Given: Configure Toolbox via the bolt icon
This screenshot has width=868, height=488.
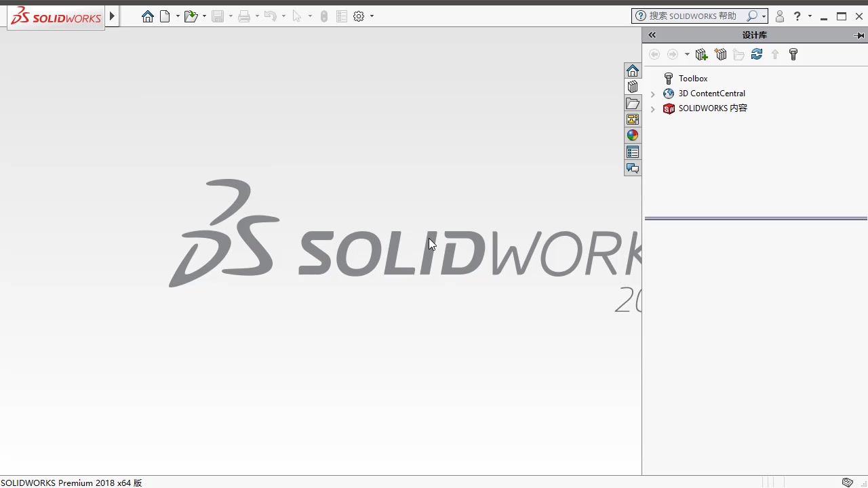Looking at the screenshot, I should 793,54.
